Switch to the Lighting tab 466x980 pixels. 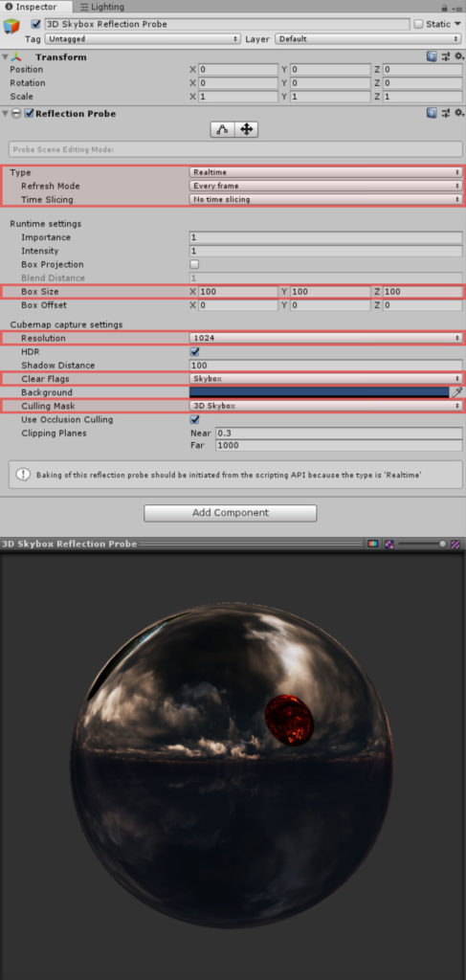click(x=102, y=7)
